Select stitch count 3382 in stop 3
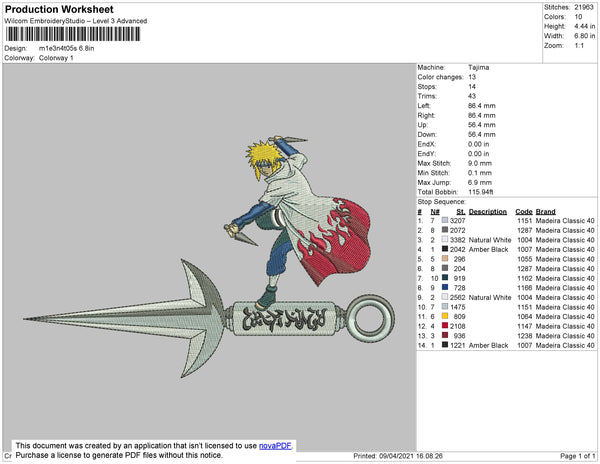 [458, 240]
